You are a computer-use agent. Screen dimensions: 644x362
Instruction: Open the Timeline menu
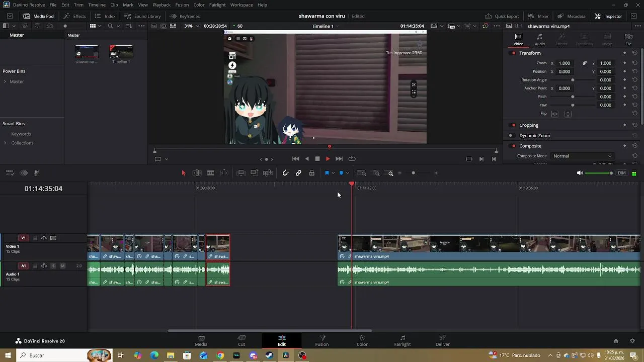coord(97,5)
